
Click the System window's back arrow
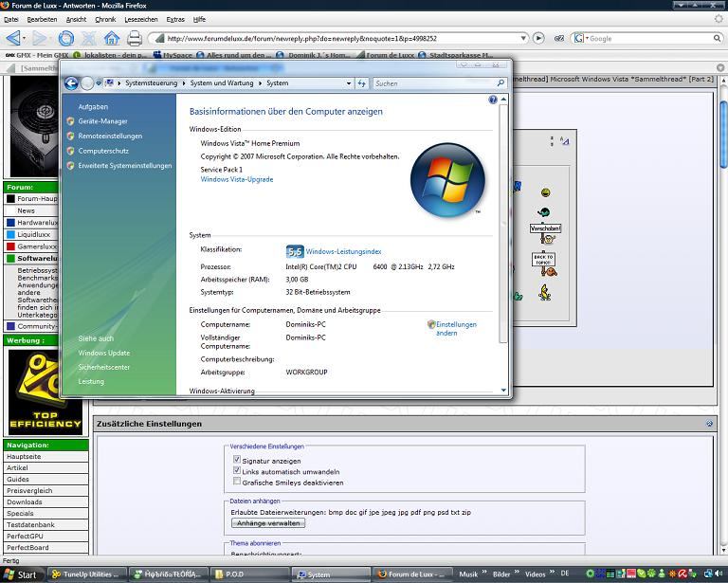71,83
